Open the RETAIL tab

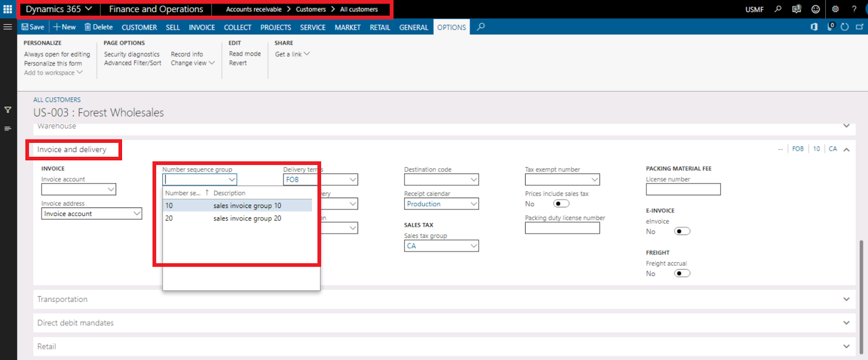pyautogui.click(x=380, y=27)
